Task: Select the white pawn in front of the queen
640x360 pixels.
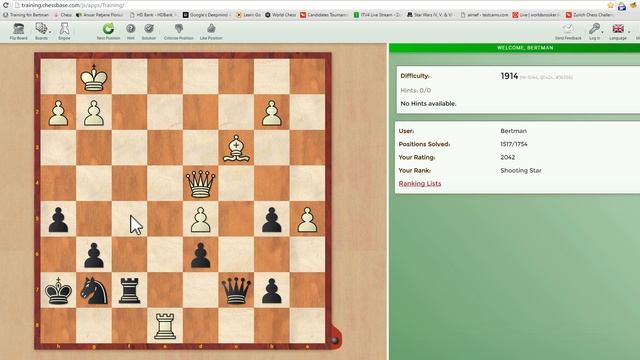Action: pyautogui.click(x=200, y=219)
